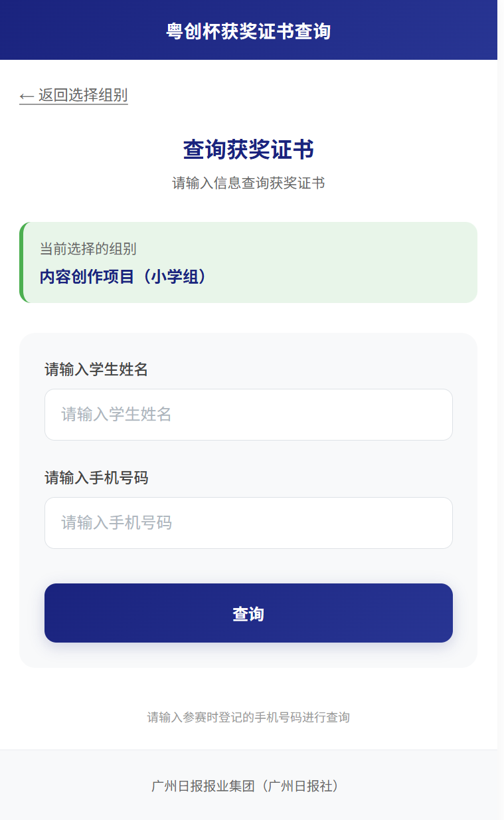Select the 内容创作项目（小学组） group name text
The width and height of the screenshot is (504, 820).
pyautogui.click(x=123, y=277)
